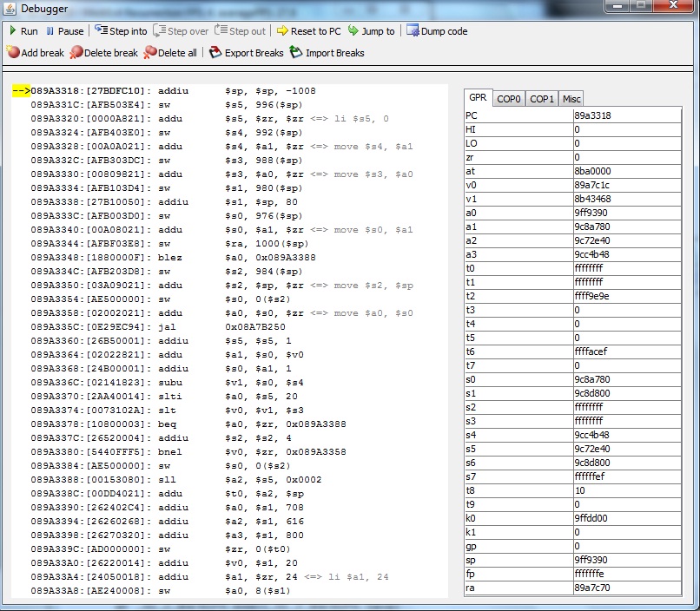700x611 pixels.
Task: Open the COP1 register tab
Action: click(542, 99)
